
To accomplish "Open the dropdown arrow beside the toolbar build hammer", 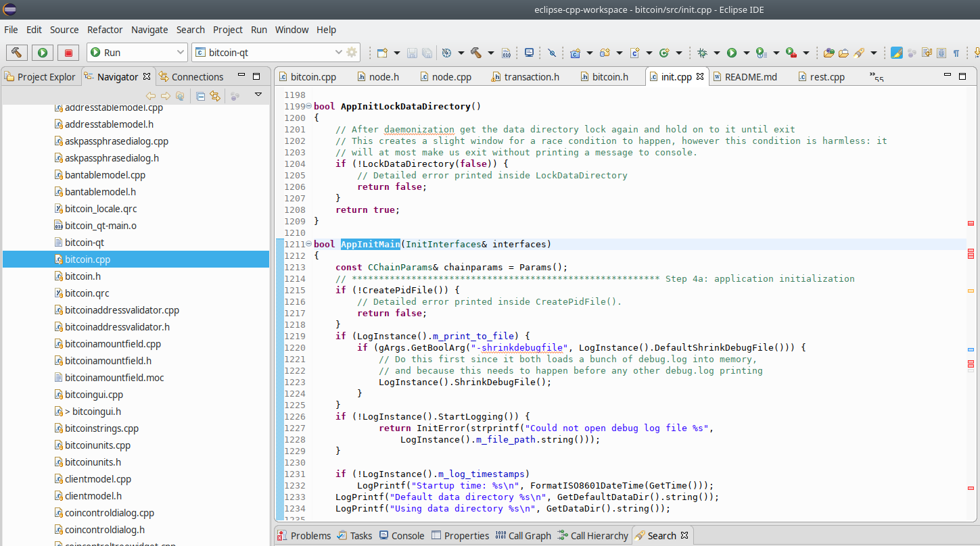I will coord(491,53).
